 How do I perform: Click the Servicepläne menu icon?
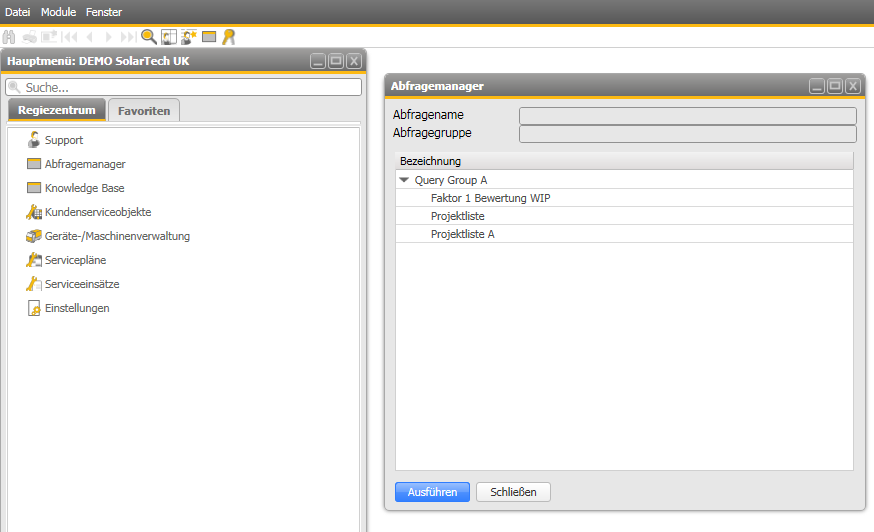click(x=34, y=260)
